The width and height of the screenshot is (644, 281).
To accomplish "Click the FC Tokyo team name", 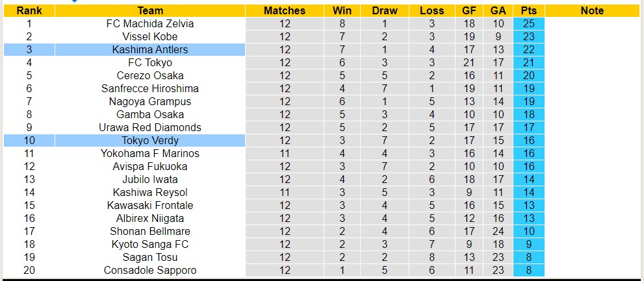I will tap(150, 62).
